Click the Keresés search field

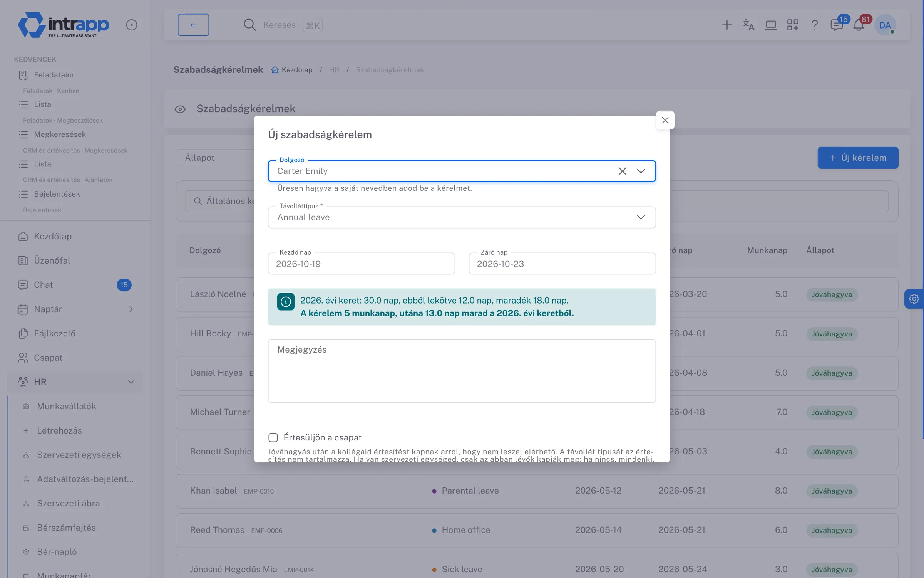tap(280, 25)
